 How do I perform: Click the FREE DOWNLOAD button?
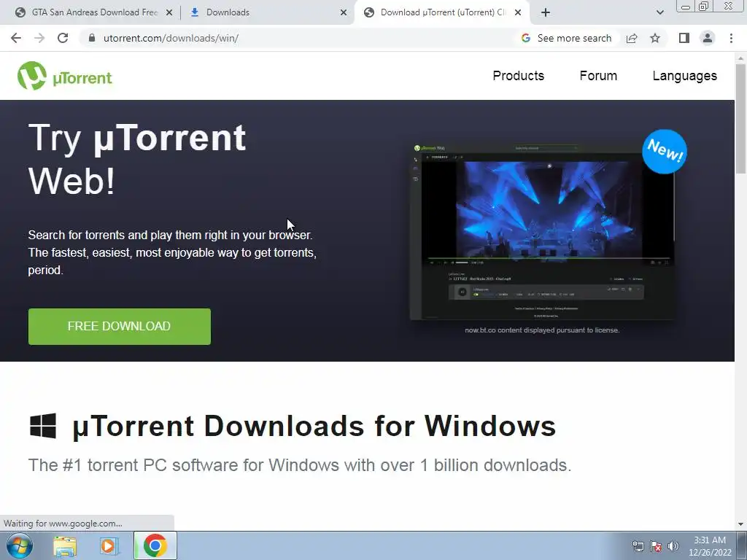(120, 326)
